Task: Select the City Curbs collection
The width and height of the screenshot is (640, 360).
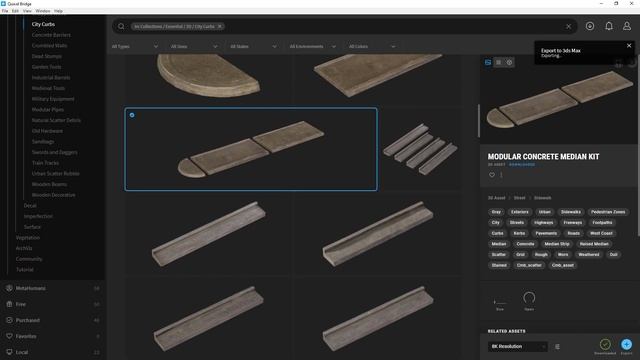Action: click(x=43, y=24)
